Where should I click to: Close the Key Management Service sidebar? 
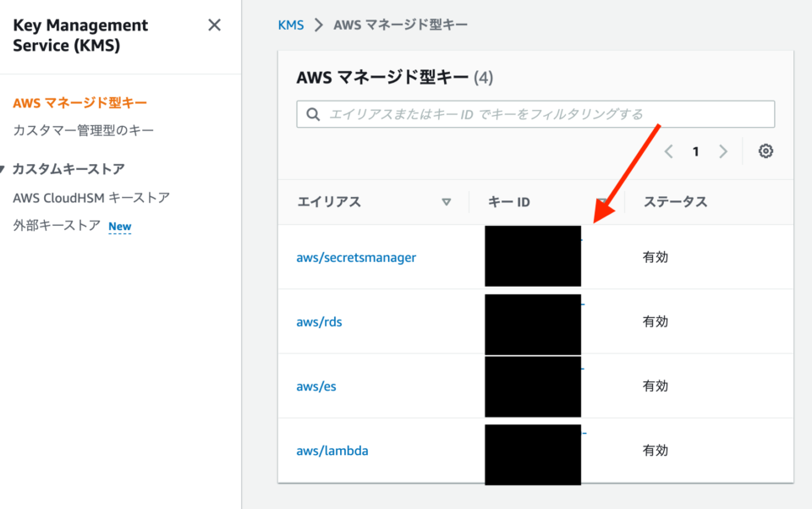coord(214,25)
